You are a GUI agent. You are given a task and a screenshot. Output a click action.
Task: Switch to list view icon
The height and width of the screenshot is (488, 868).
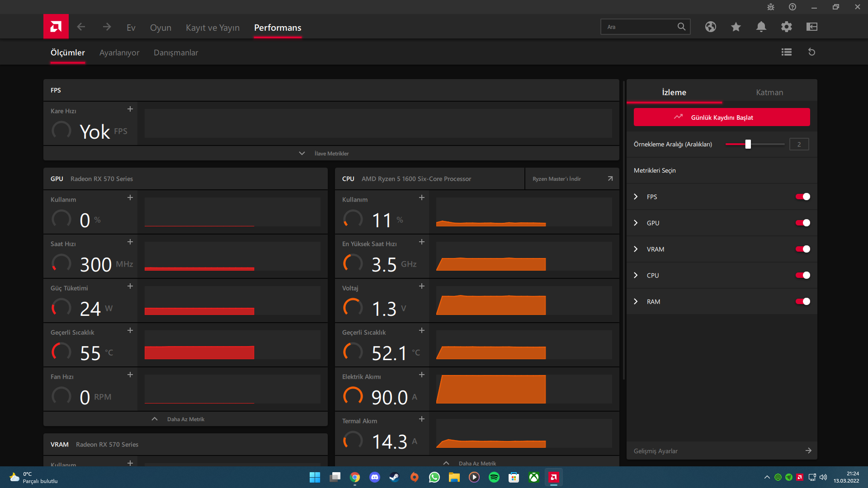point(786,52)
